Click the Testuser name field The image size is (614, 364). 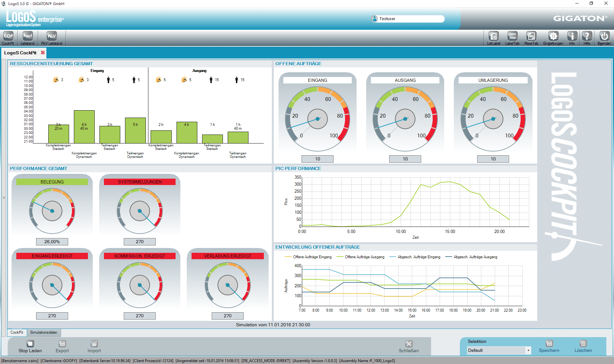412,19
